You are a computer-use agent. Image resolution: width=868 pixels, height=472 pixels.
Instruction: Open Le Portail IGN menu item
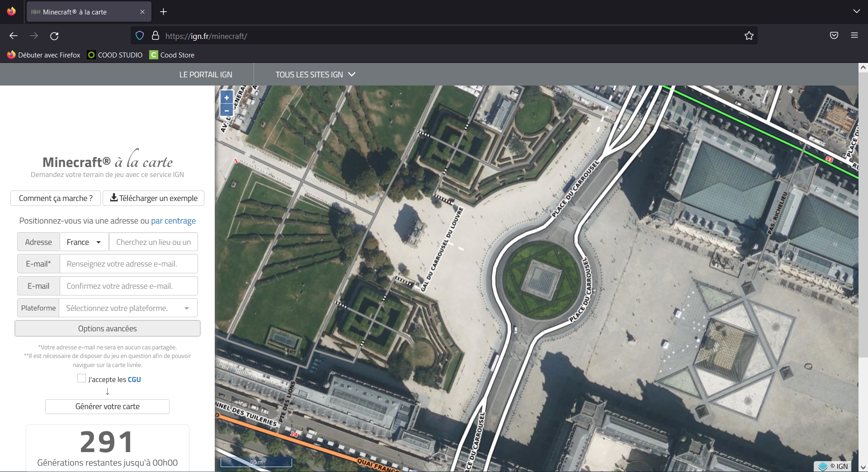(206, 75)
